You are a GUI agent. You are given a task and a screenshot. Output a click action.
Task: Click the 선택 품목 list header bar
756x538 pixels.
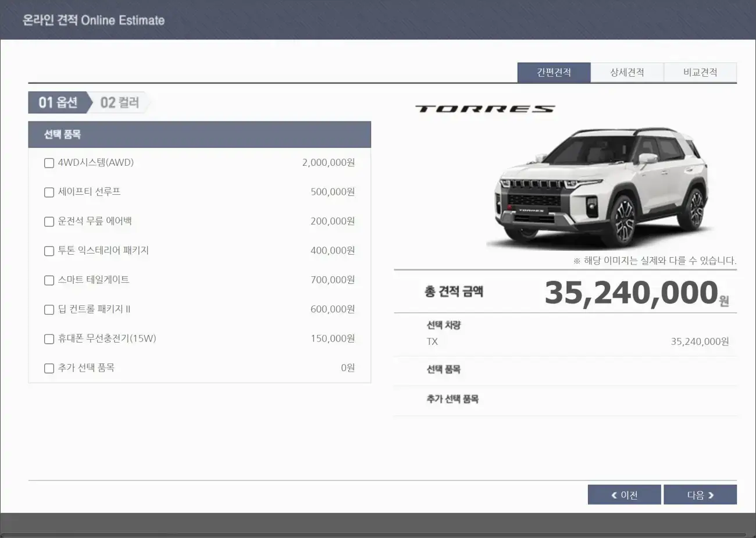[199, 134]
